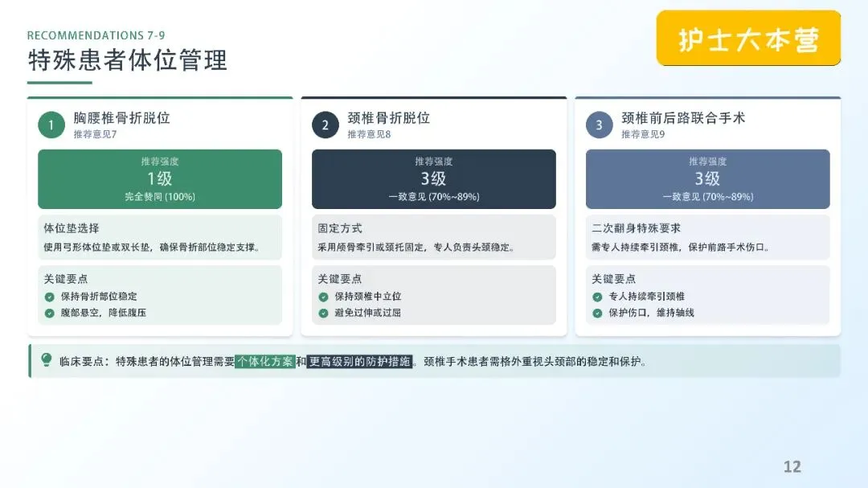The width and height of the screenshot is (868, 488).
Task: Click the text 颈椎手术患者需格外重视头颈部的稳定和保护
Action: [x=531, y=362]
